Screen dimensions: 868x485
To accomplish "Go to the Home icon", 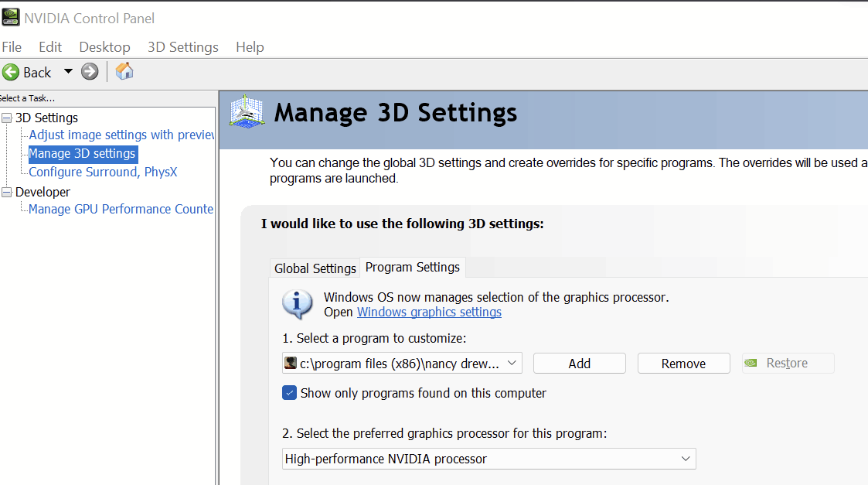I will click(124, 72).
